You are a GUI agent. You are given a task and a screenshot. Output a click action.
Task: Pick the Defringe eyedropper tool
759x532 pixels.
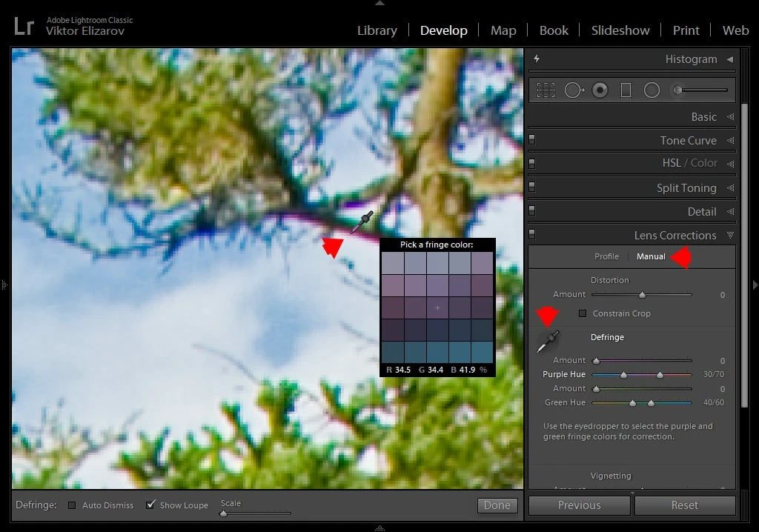[548, 342]
